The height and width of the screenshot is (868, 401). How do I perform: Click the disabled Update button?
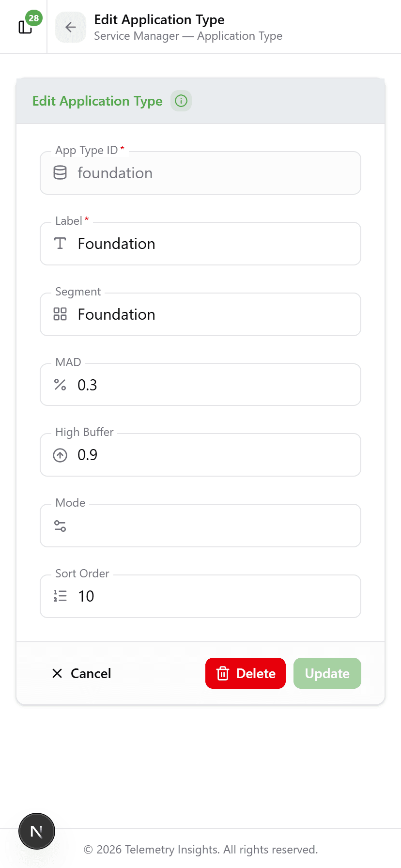click(x=327, y=673)
